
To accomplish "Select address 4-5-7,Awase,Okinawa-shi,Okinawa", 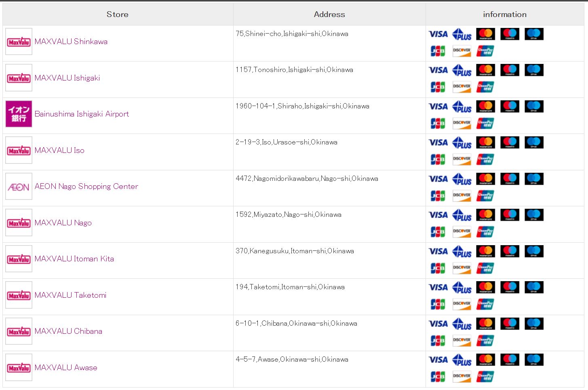I will click(x=292, y=359).
